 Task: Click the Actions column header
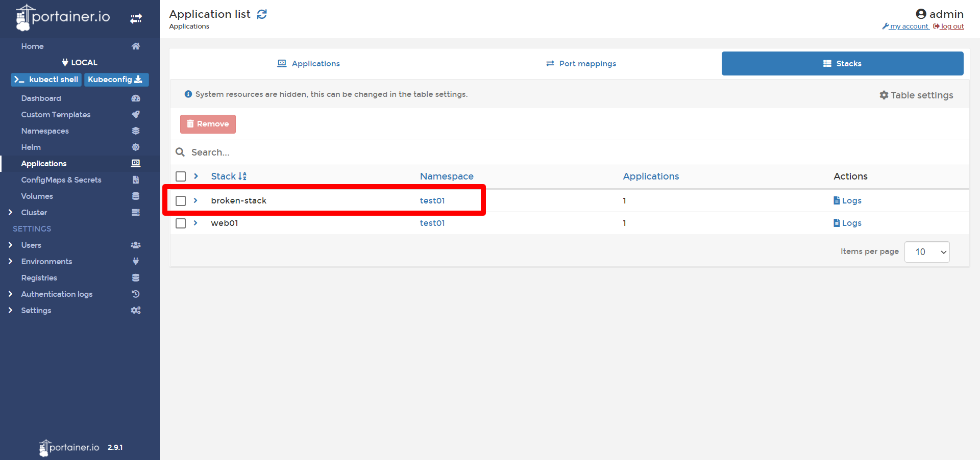coord(850,176)
